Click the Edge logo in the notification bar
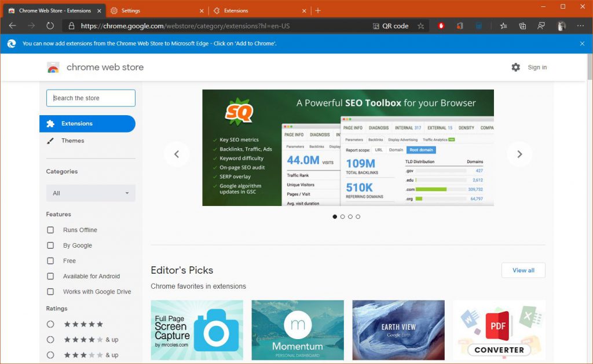This screenshot has width=593, height=364. [12, 43]
